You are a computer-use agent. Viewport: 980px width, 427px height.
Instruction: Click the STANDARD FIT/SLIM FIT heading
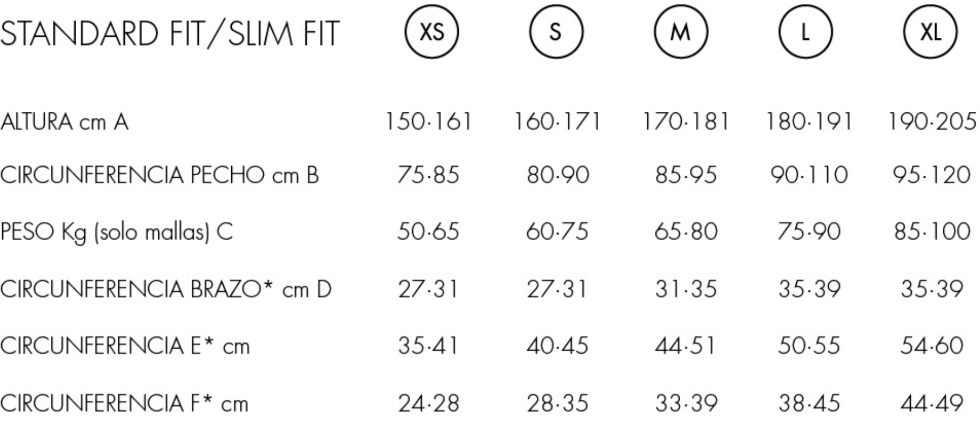[170, 34]
